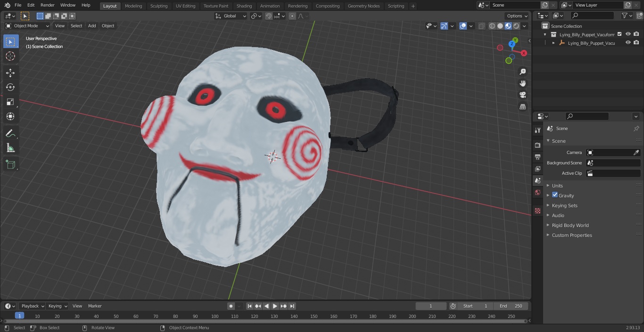Image resolution: width=644 pixels, height=332 pixels.
Task: Hide the Lying_Billy_Puppet_Vacu object with eye icon
Action: 628,43
